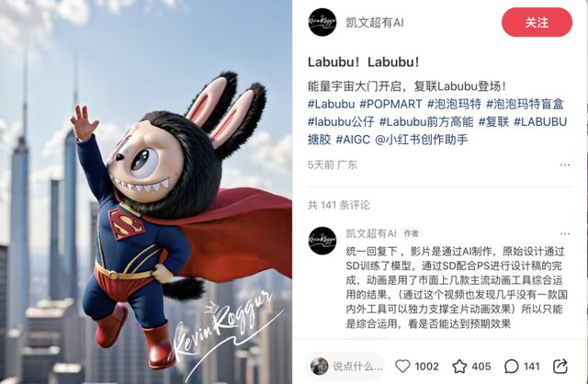Open the Superman Labubu image

click(x=146, y=192)
